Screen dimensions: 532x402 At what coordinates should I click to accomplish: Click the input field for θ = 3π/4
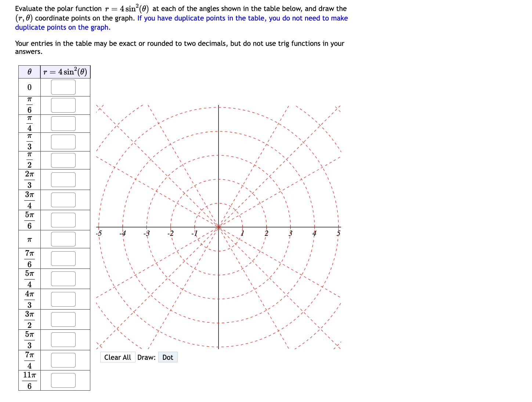(x=63, y=200)
